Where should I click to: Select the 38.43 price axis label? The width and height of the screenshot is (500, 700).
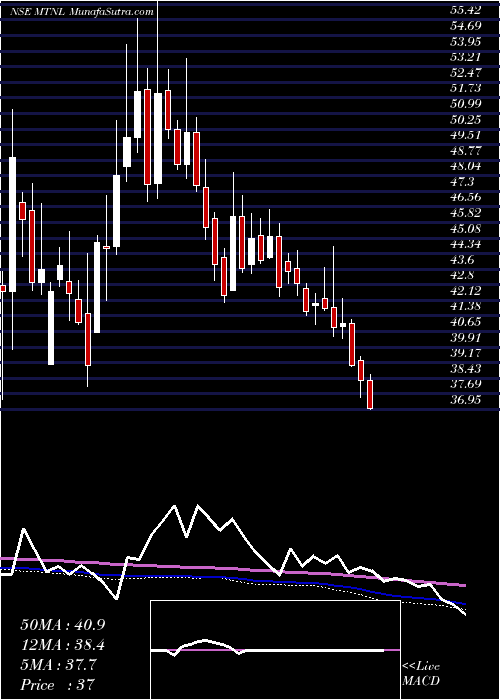[x=465, y=369]
